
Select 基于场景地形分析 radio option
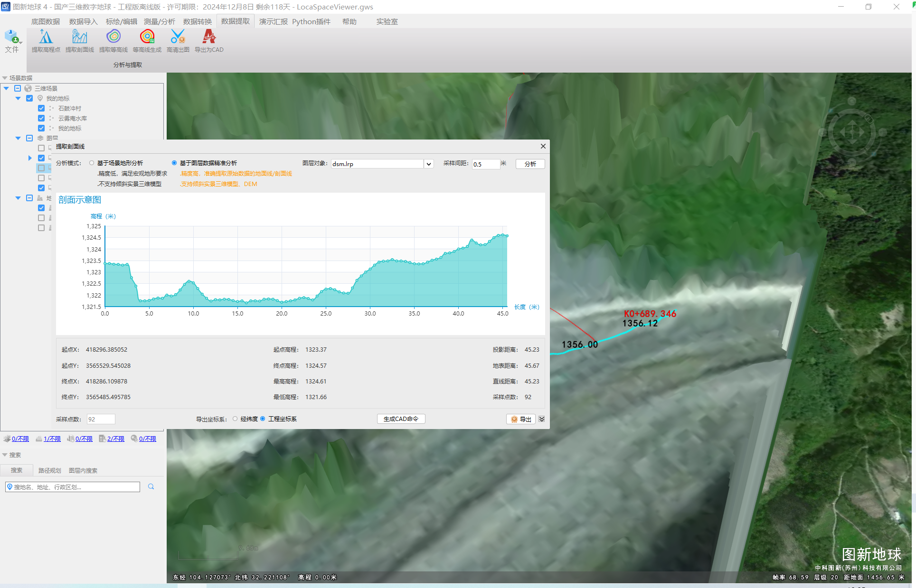pos(92,163)
